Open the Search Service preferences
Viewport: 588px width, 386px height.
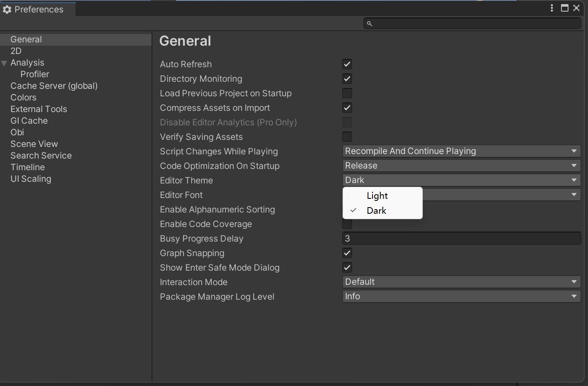[x=41, y=156]
